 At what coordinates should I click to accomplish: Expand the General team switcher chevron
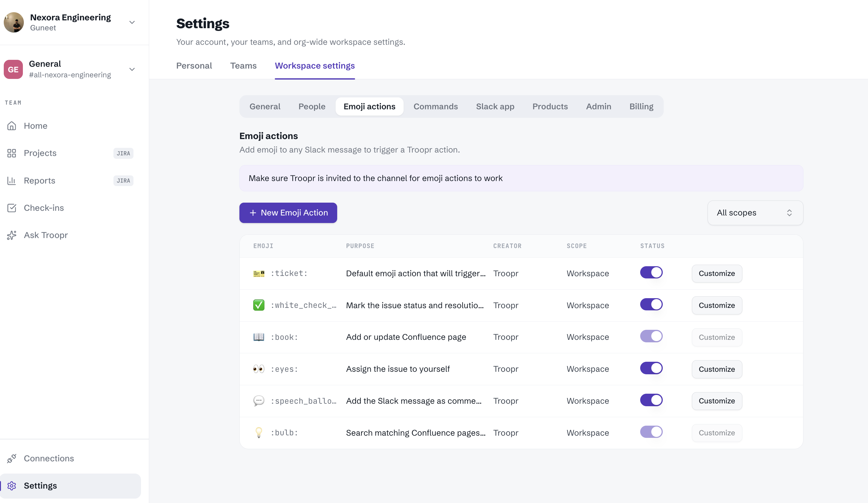[132, 69]
